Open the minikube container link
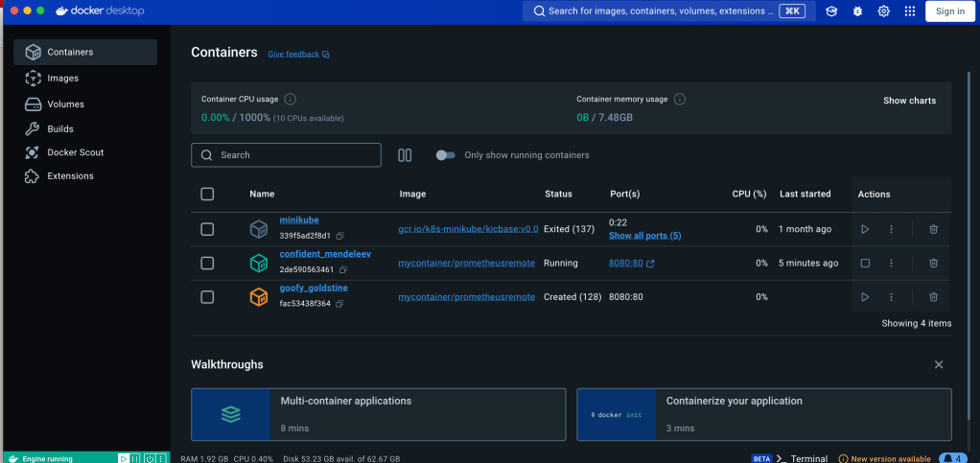The width and height of the screenshot is (980, 463). [x=299, y=220]
